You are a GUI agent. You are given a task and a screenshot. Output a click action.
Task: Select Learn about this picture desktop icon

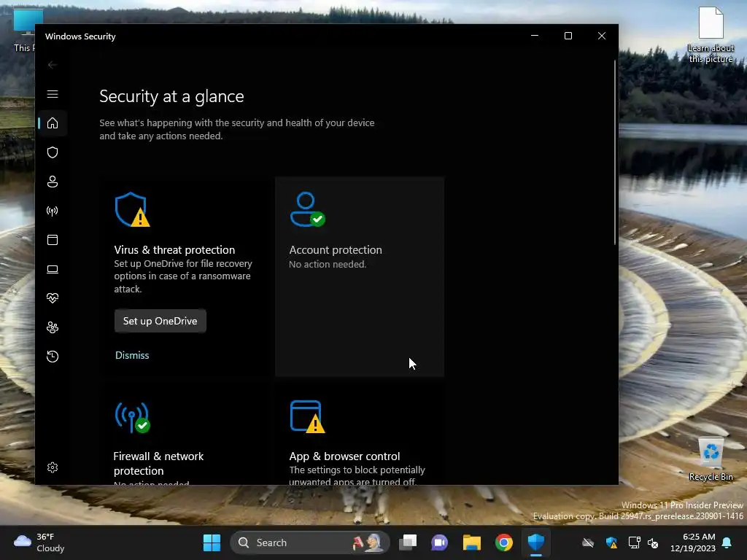[711, 35]
